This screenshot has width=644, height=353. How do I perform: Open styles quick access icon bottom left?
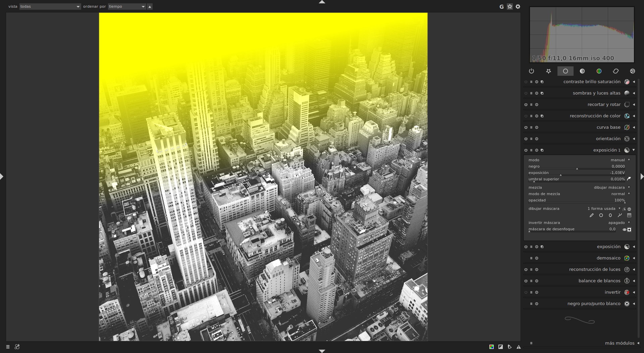click(x=17, y=347)
